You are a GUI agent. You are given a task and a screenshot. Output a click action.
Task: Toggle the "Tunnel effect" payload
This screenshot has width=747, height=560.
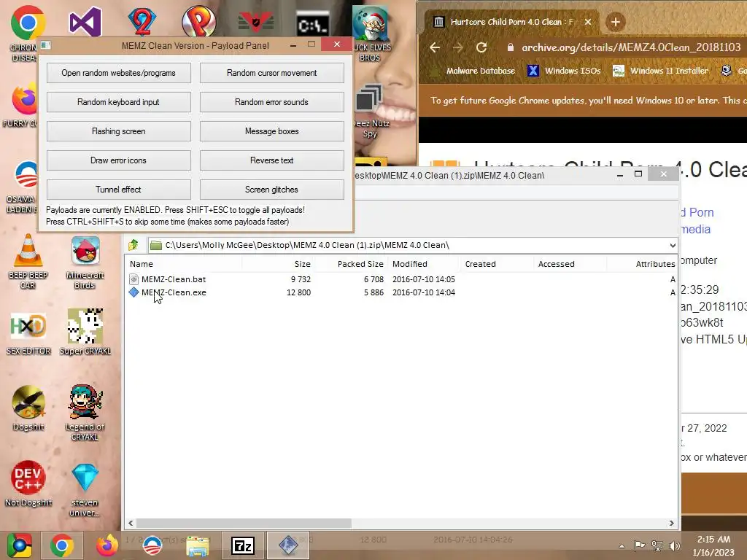click(x=119, y=190)
